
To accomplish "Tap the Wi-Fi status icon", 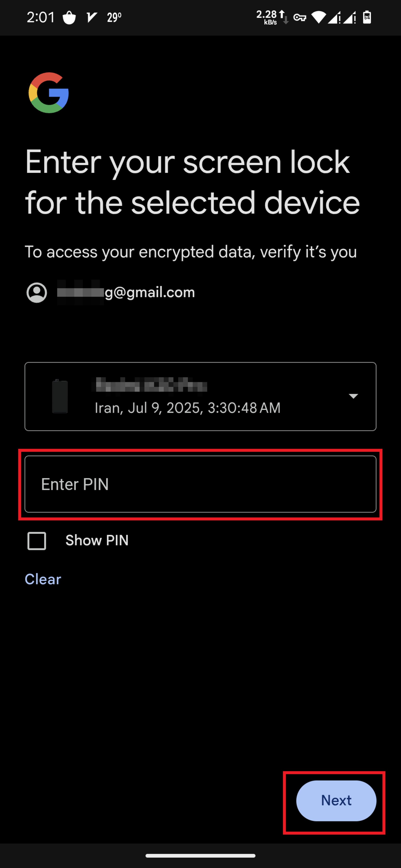I will [x=318, y=17].
